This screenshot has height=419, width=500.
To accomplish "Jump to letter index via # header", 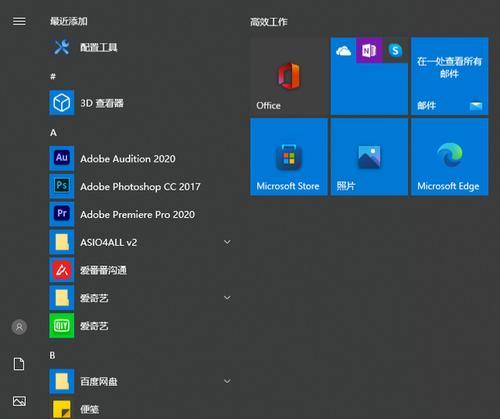I will coord(53,76).
